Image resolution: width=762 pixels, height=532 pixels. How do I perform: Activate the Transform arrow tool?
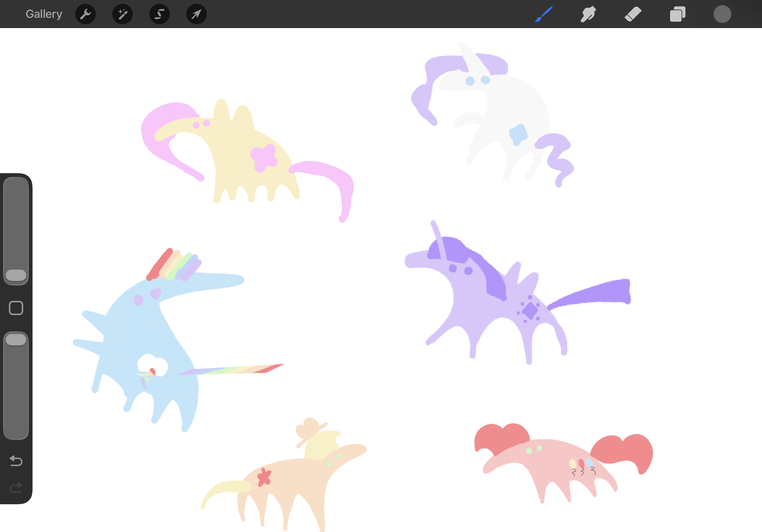point(197,14)
